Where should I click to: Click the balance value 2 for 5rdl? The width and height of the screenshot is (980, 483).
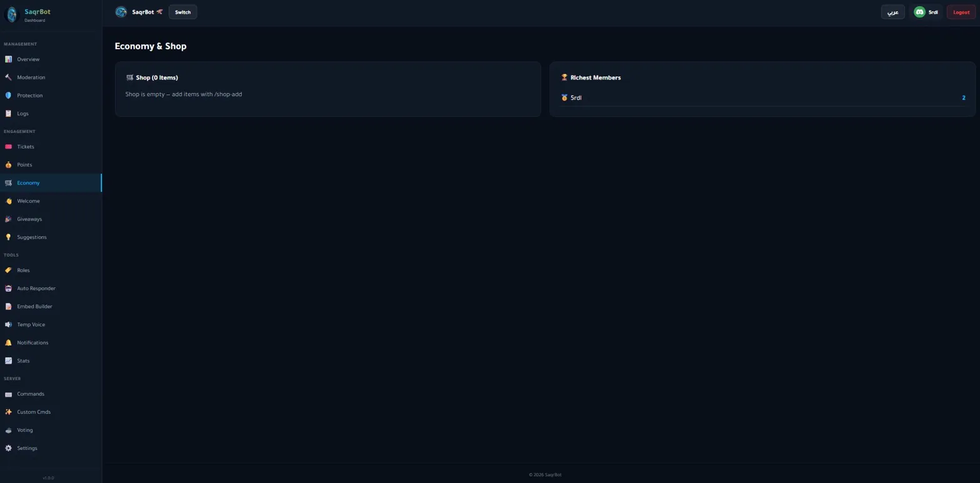[964, 98]
